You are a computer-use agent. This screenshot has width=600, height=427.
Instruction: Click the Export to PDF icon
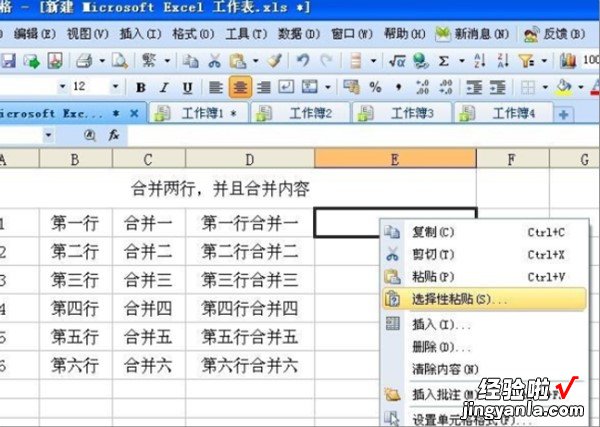55,60
